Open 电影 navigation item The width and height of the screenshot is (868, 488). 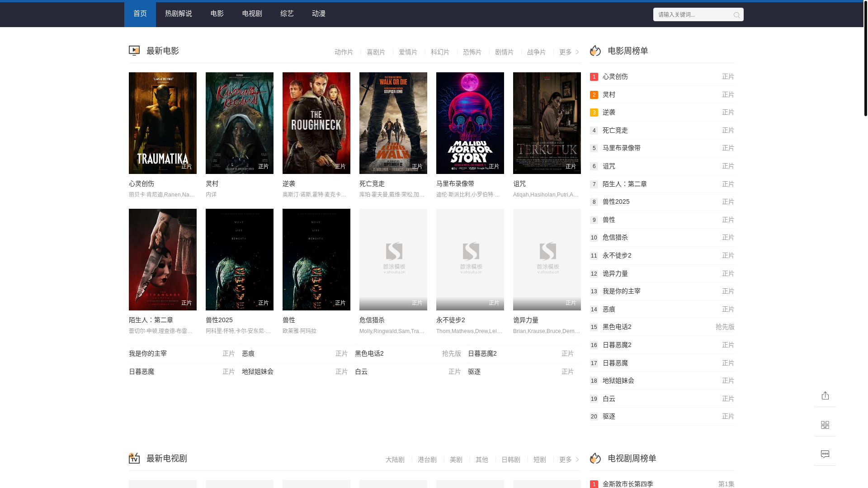click(x=217, y=14)
